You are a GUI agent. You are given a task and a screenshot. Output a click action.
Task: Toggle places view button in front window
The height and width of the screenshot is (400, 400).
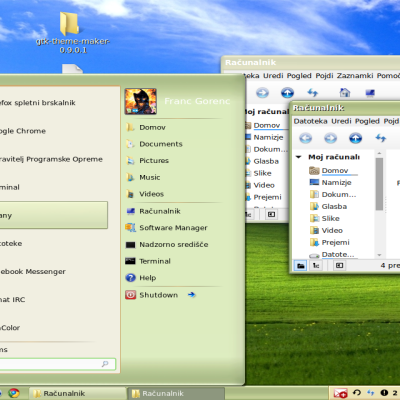click(301, 266)
